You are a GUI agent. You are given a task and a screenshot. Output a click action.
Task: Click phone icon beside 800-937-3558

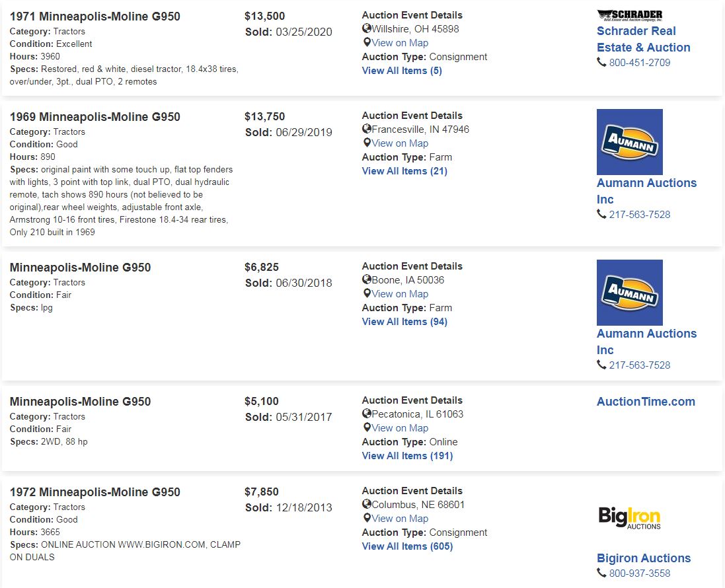[601, 573]
